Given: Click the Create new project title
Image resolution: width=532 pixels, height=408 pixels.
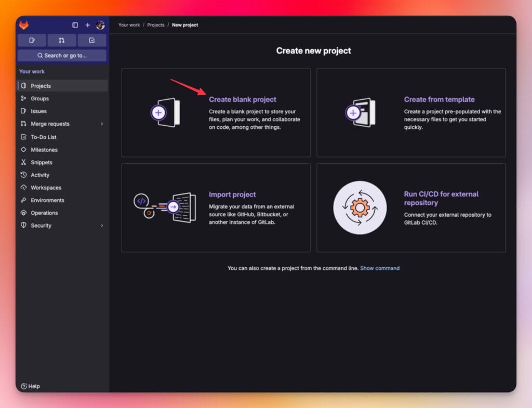Looking at the screenshot, I should [313, 50].
